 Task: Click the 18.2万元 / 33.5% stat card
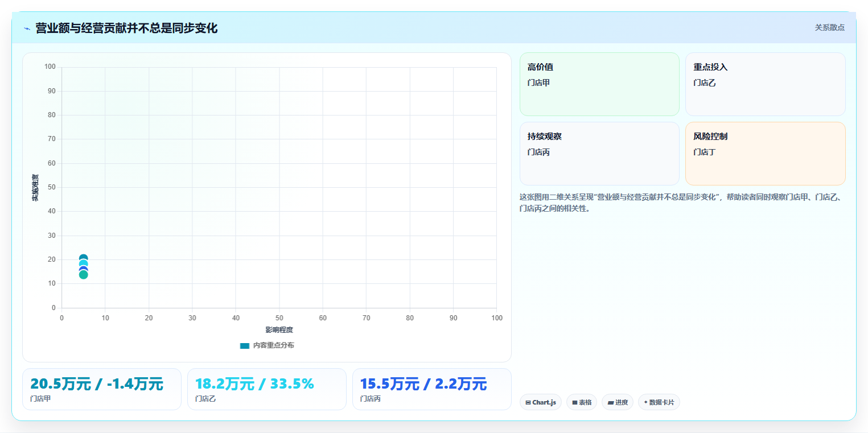[267, 389]
